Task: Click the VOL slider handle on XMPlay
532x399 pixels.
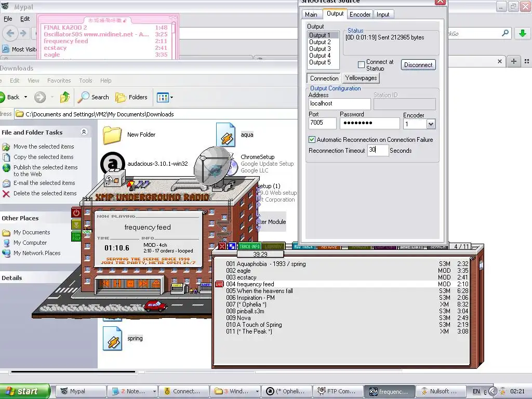Action: coord(87,232)
